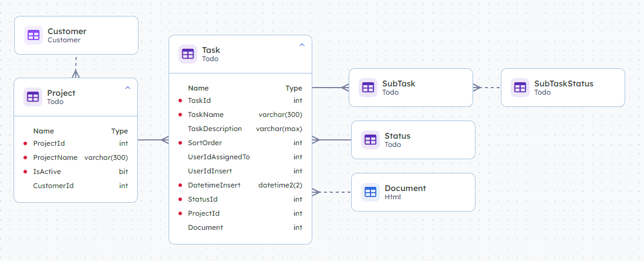This screenshot has width=644, height=261.
Task: Select the Customer table title
Action: 67,31
